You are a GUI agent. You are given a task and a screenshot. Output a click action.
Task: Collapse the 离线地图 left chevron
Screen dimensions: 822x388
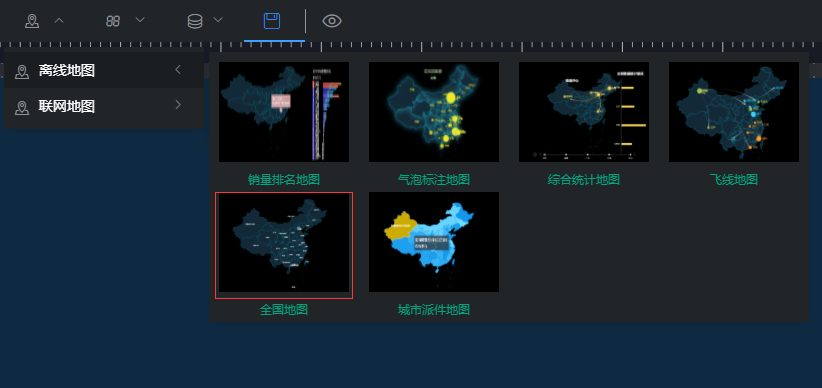178,70
